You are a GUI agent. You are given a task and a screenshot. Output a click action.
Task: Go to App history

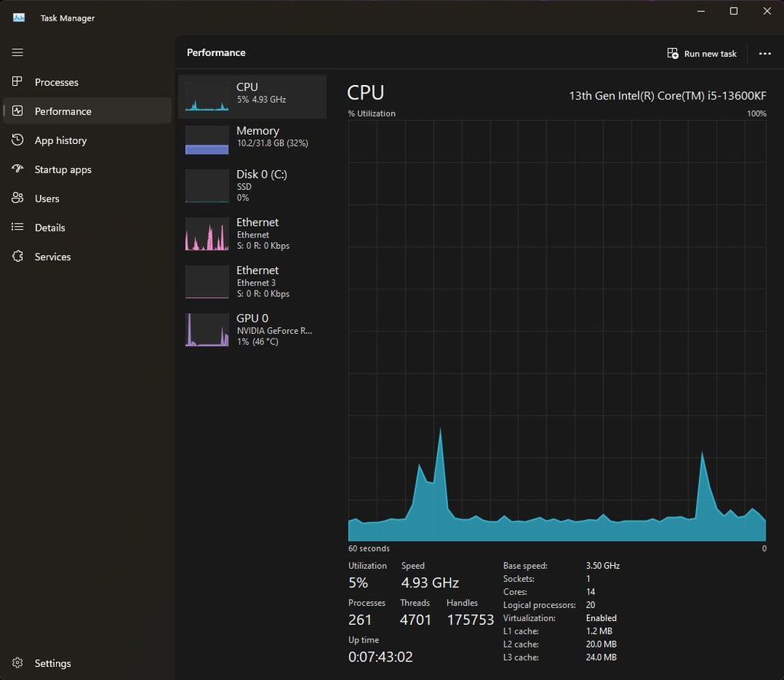point(87,140)
